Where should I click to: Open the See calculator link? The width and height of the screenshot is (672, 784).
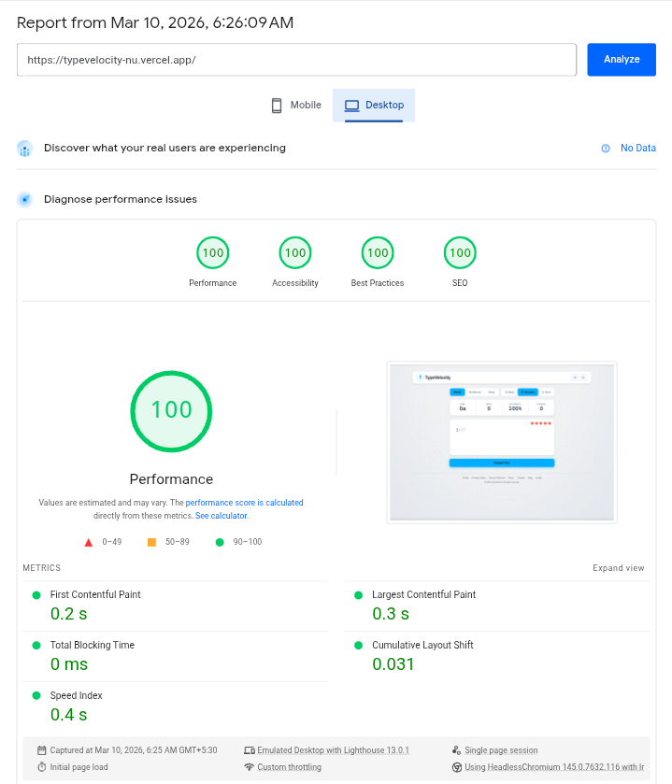222,516
